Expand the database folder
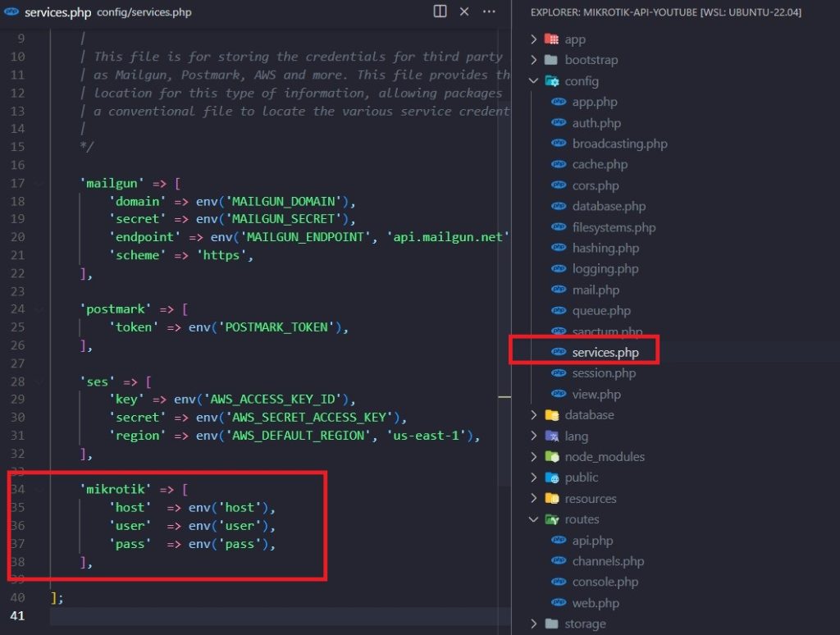The image size is (840, 635). 535,415
